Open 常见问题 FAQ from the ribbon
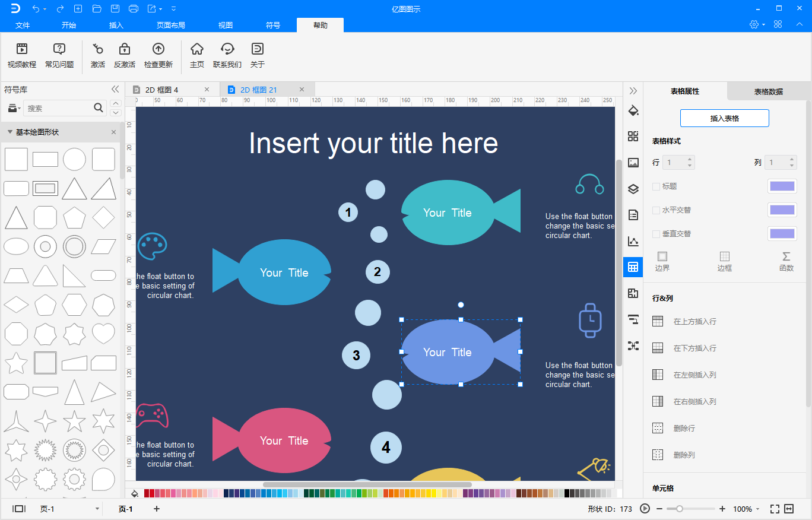 (x=59, y=49)
